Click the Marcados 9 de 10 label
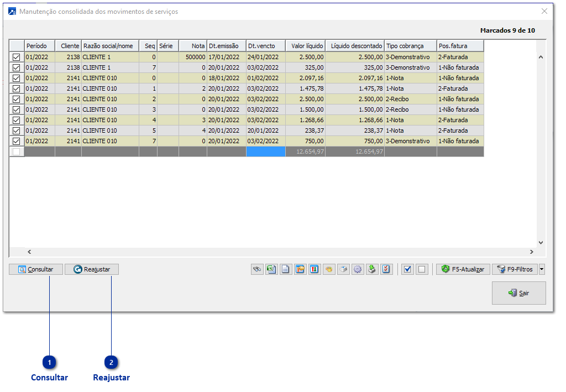Screen dimensions: 566x392 point(507,30)
